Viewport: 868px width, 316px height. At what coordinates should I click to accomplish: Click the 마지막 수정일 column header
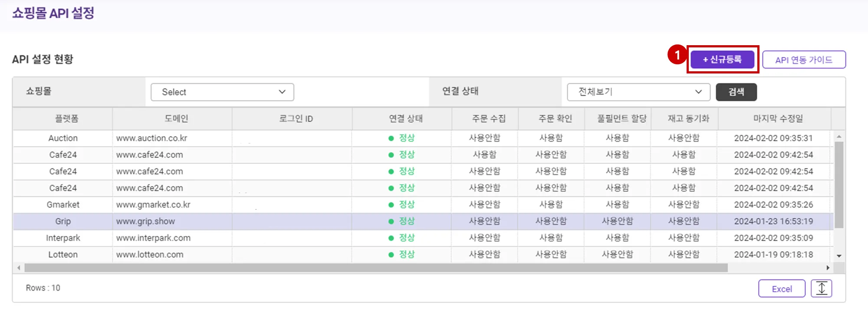[x=778, y=119]
